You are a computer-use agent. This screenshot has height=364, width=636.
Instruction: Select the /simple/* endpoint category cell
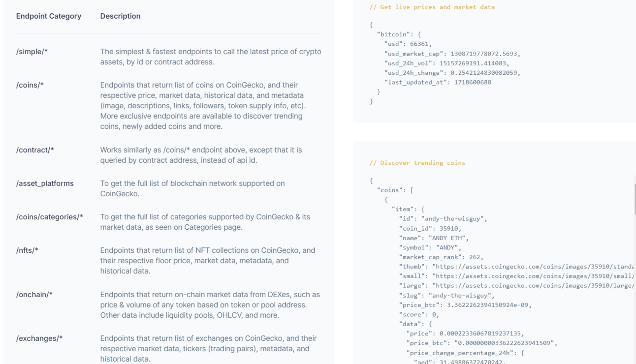tap(32, 52)
